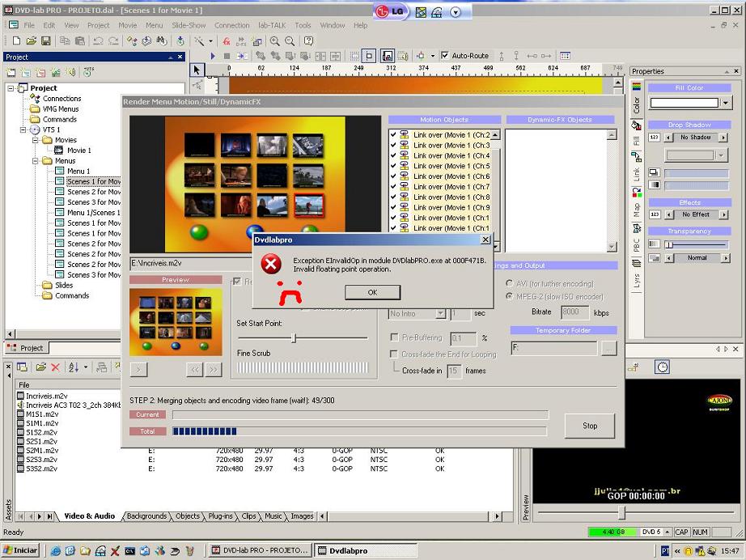Open the Slide-Show menu

point(189,25)
